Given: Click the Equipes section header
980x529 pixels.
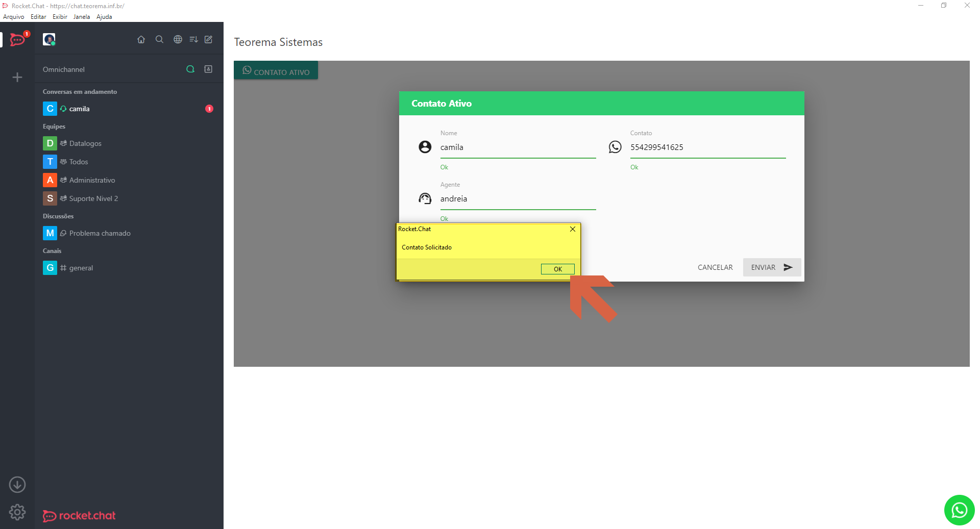Looking at the screenshot, I should [x=54, y=127].
